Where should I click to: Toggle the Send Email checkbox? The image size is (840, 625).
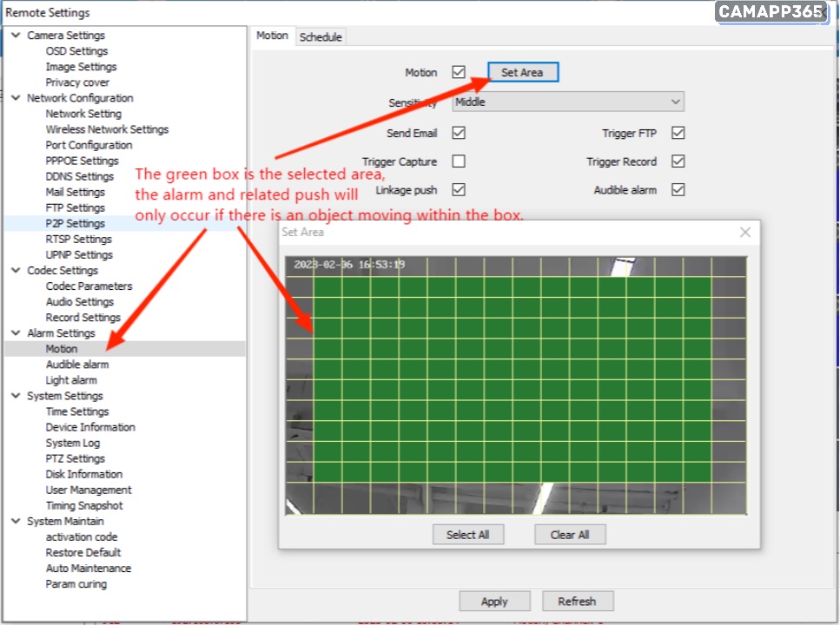click(x=459, y=133)
